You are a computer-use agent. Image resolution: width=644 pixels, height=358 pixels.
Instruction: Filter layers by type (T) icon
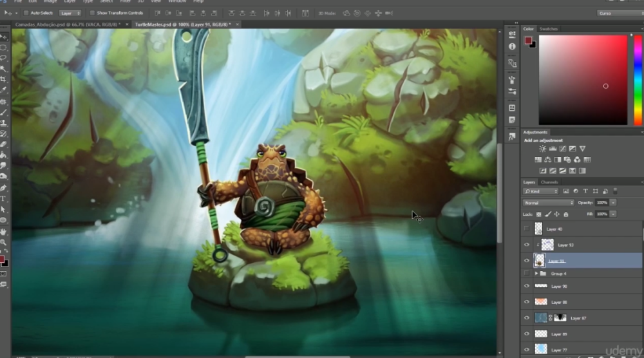pos(585,191)
